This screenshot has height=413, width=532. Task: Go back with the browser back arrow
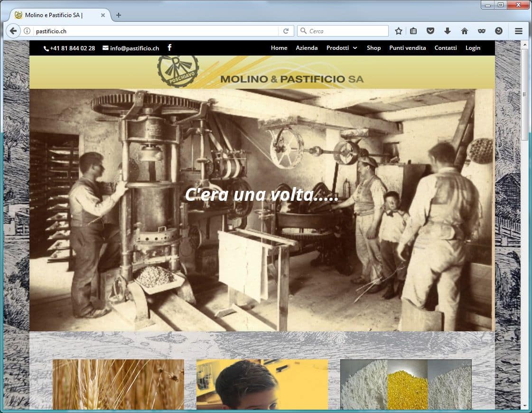(13, 31)
